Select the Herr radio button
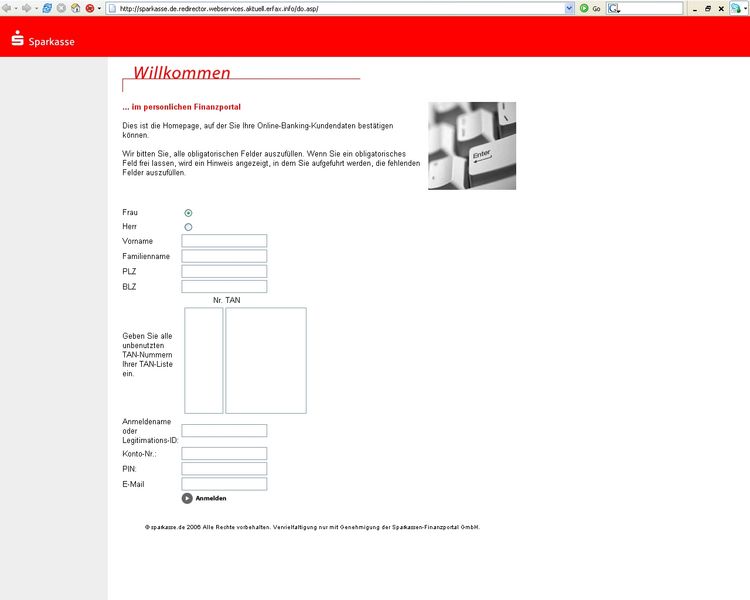Image resolution: width=750 pixels, height=600 pixels. (188, 227)
